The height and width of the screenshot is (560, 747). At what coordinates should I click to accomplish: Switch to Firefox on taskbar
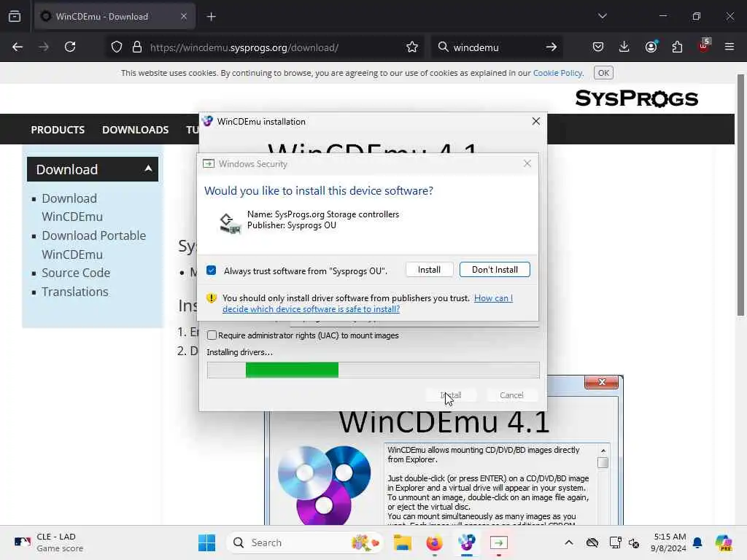[435, 542]
